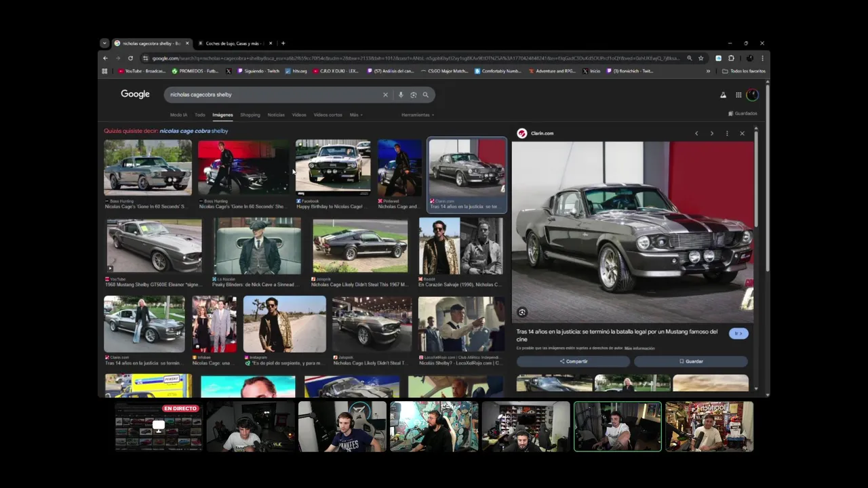Show previous image in the preview panel
This screenshot has width=868, height=488.
coord(696,134)
